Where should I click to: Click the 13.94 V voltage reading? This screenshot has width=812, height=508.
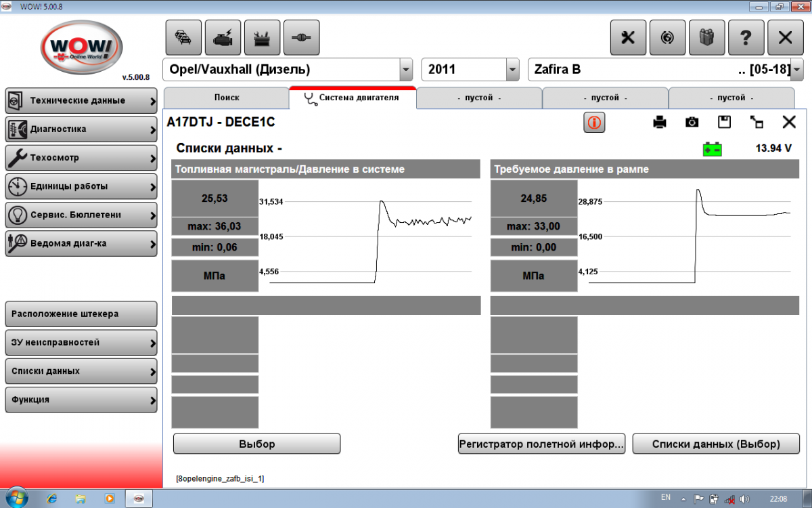pos(773,148)
